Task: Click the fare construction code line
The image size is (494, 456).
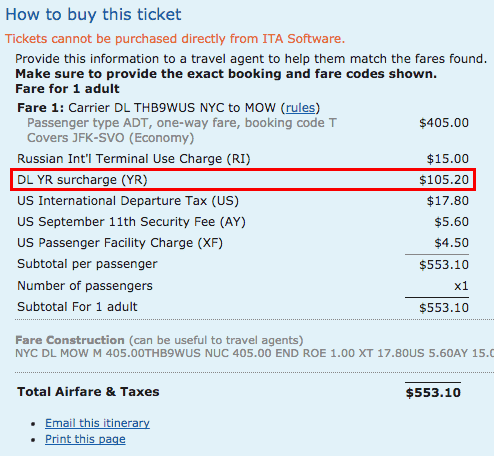Action: (255, 353)
